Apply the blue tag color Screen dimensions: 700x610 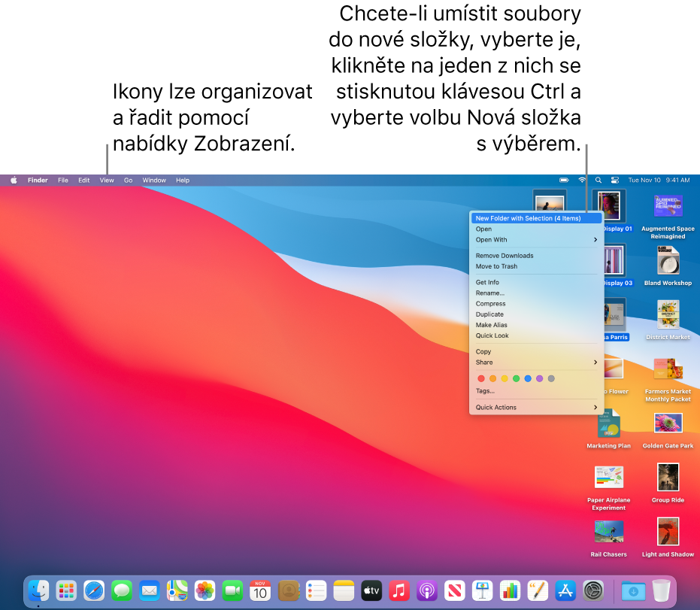pos(528,378)
